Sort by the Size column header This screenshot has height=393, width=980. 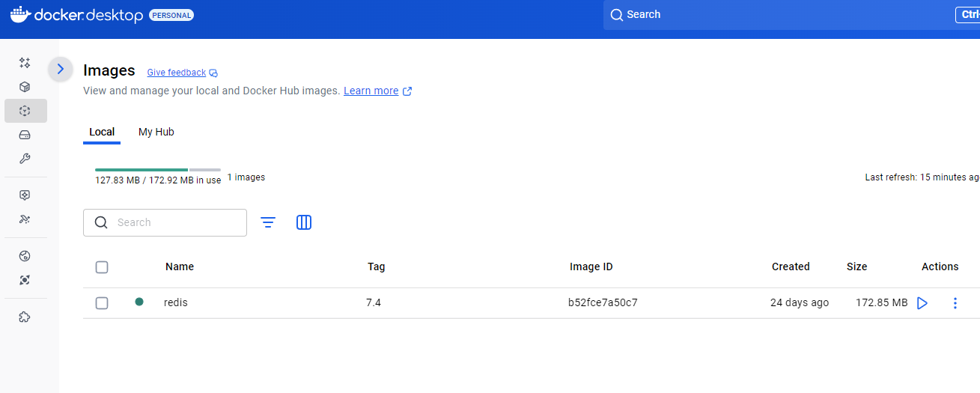(x=857, y=266)
